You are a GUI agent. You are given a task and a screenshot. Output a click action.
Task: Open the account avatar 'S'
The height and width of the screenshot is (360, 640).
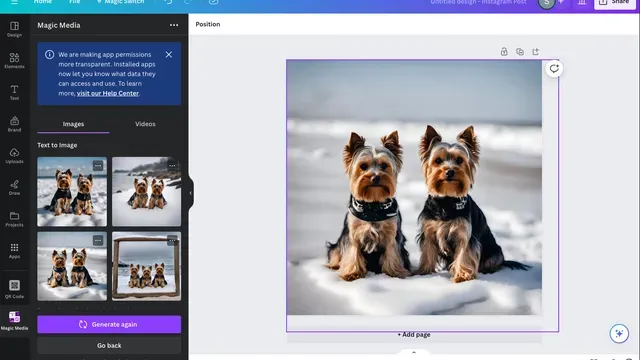click(x=547, y=3)
